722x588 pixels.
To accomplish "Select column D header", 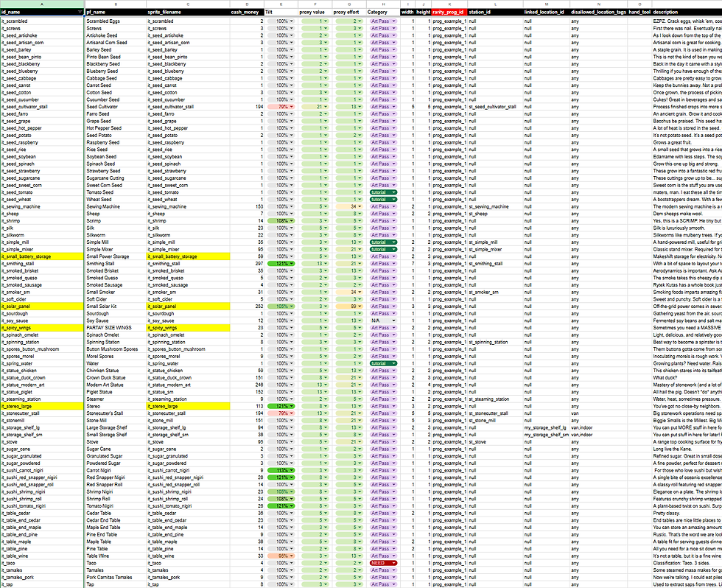I will pos(247,4).
